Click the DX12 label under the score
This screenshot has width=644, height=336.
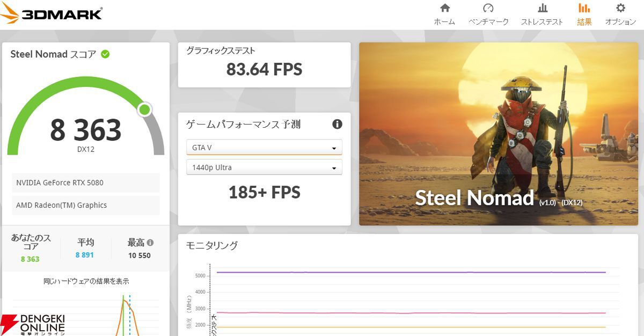click(86, 150)
